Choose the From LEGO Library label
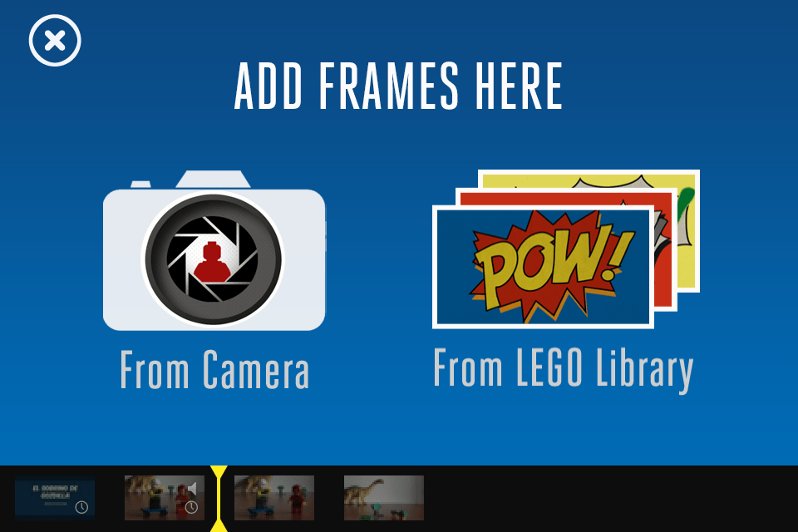This screenshot has width=798, height=532. click(564, 369)
